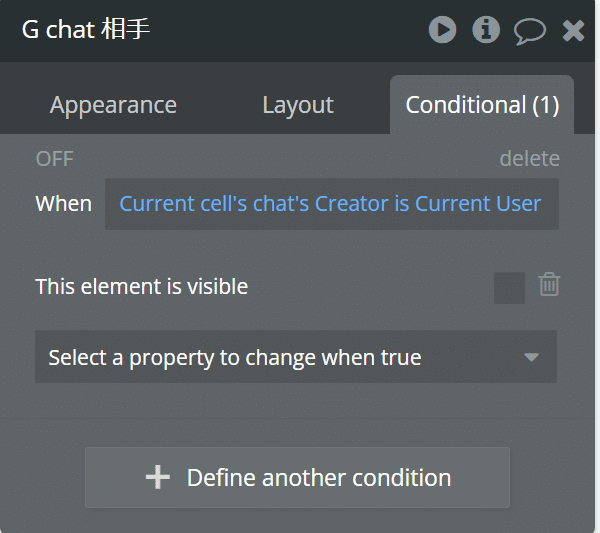600x533 pixels.
Task: Click Define another condition button
Action: (x=297, y=478)
